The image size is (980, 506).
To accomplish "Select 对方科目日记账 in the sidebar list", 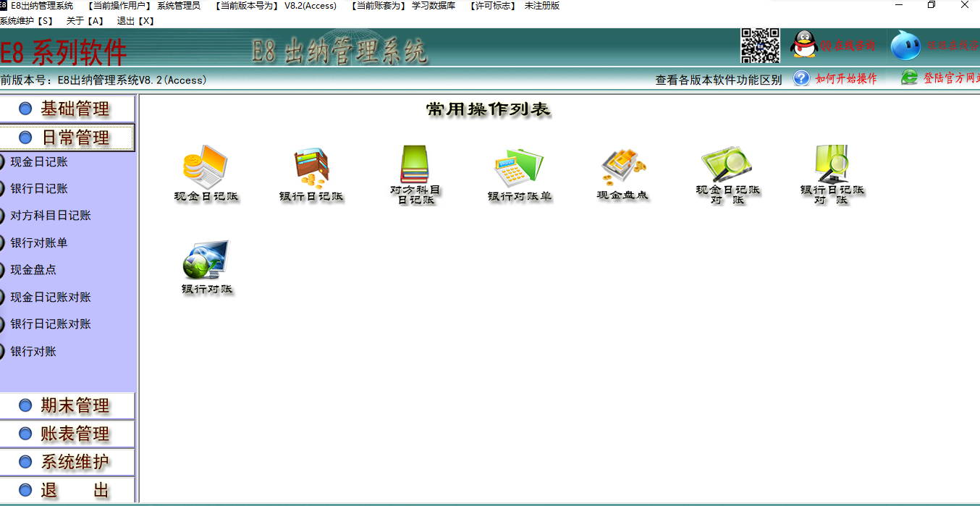I will pyautogui.click(x=51, y=216).
